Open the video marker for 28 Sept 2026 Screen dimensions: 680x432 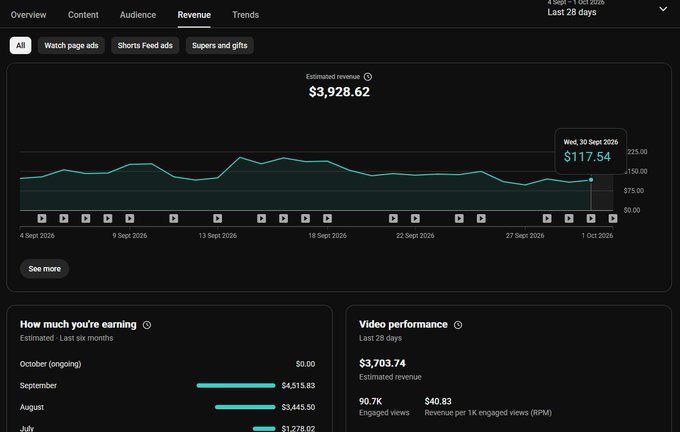click(547, 218)
